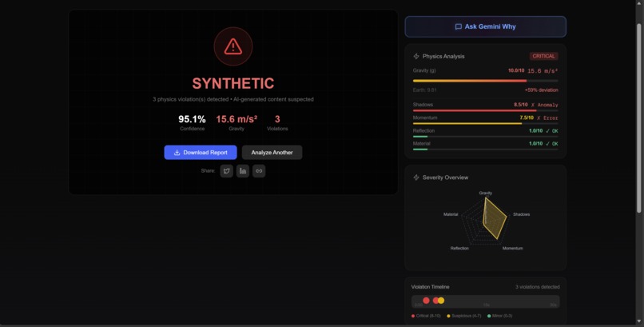Select the yellow suspicious timeline marker
This screenshot has height=327, width=644.
[441, 301]
